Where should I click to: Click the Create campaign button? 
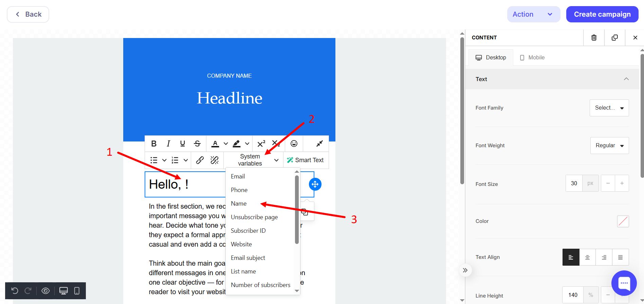click(x=602, y=14)
